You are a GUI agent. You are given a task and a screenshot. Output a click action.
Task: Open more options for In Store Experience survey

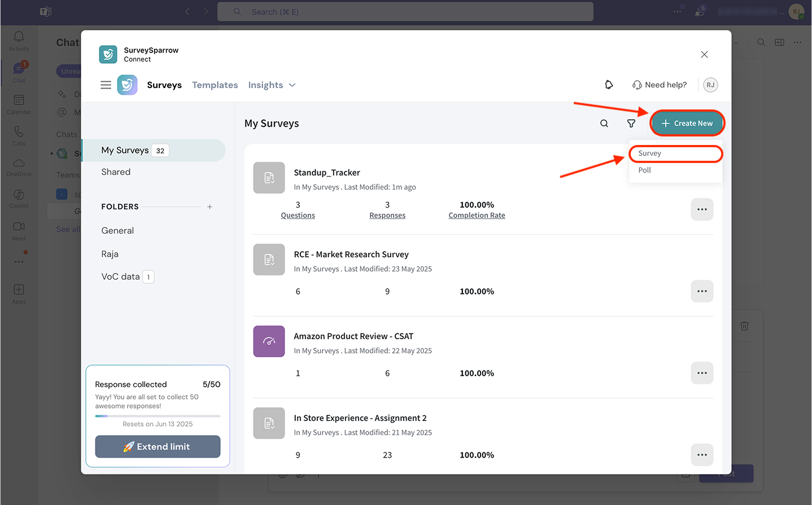702,455
